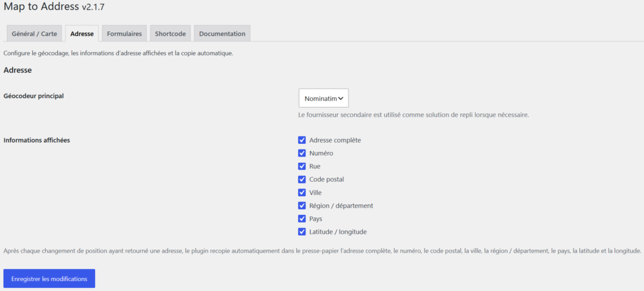Click the Latitude / longitude label text
Image resolution: width=644 pixels, height=291 pixels.
(338, 232)
